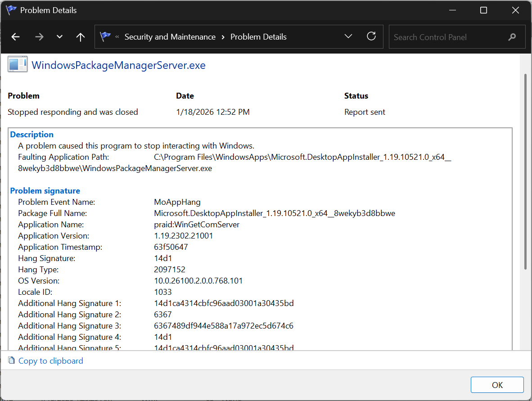Go back using the back arrow
Viewport: 532px width, 401px height.
click(x=15, y=36)
